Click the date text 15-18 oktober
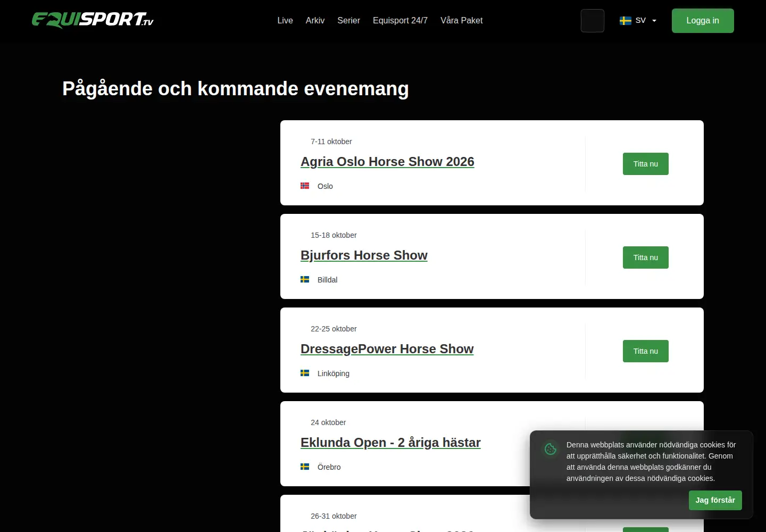 [x=334, y=235]
